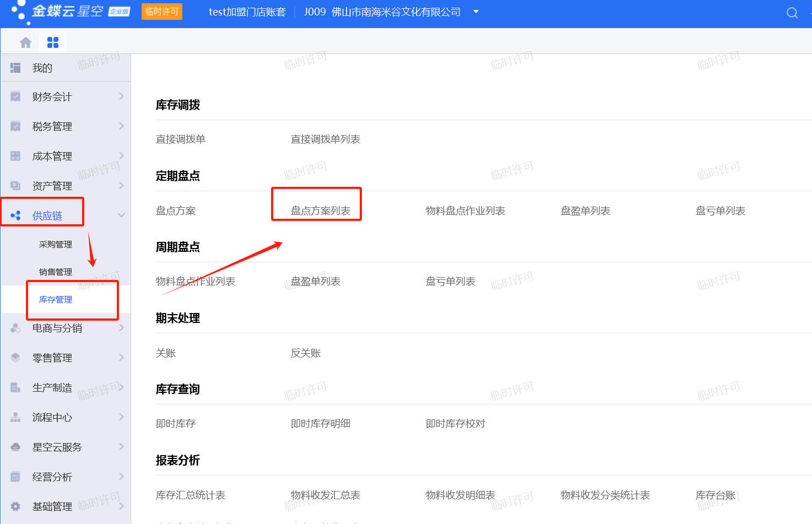
Task: Click the 流程中心 sidebar icon
Action: [15, 417]
